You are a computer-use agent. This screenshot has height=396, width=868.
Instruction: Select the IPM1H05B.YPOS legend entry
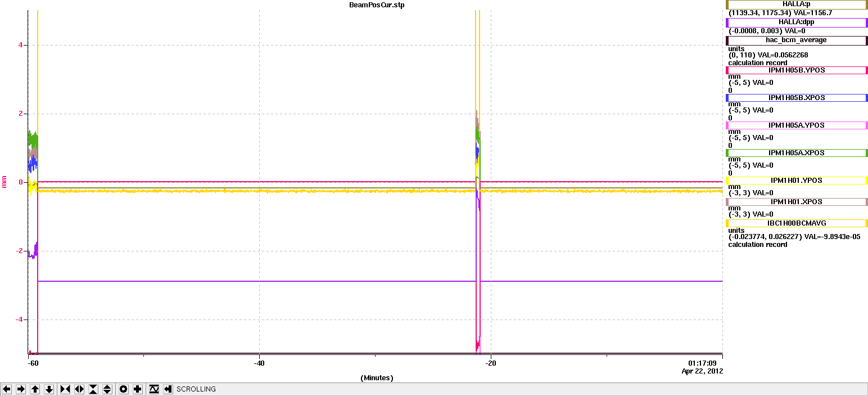point(797,70)
